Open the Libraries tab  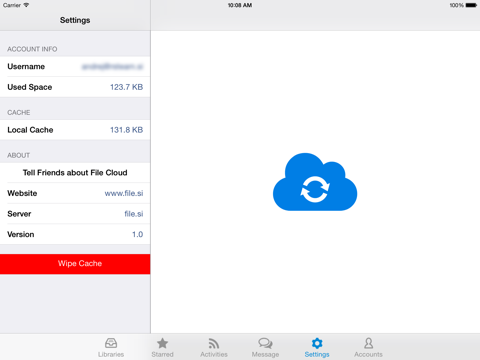pyautogui.click(x=111, y=347)
